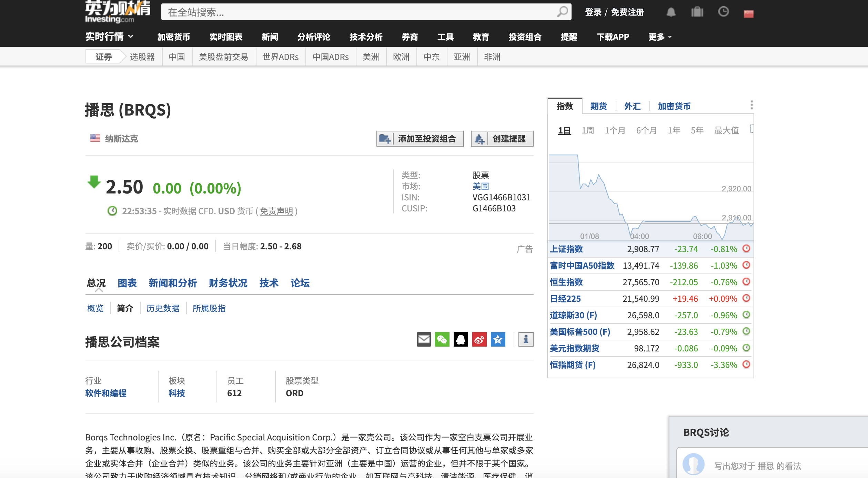Click the 免费注册 link
Image resolution: width=868 pixels, height=478 pixels.
627,12
